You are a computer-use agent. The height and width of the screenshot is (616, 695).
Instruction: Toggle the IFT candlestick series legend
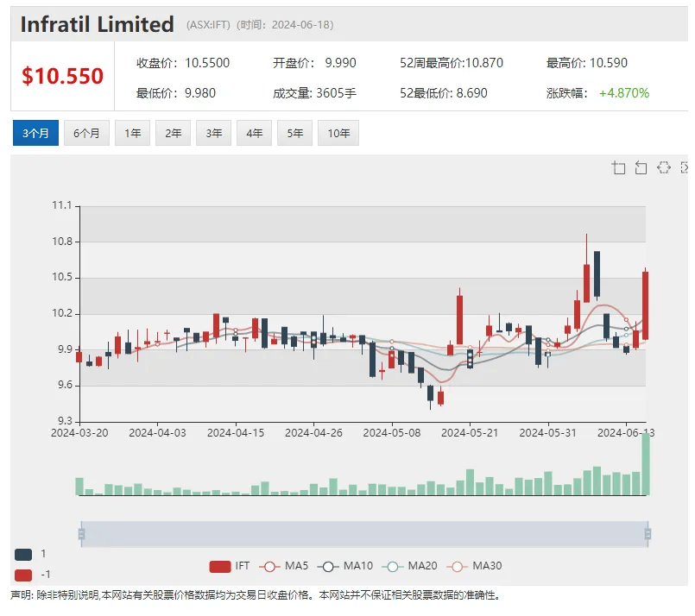(x=230, y=566)
